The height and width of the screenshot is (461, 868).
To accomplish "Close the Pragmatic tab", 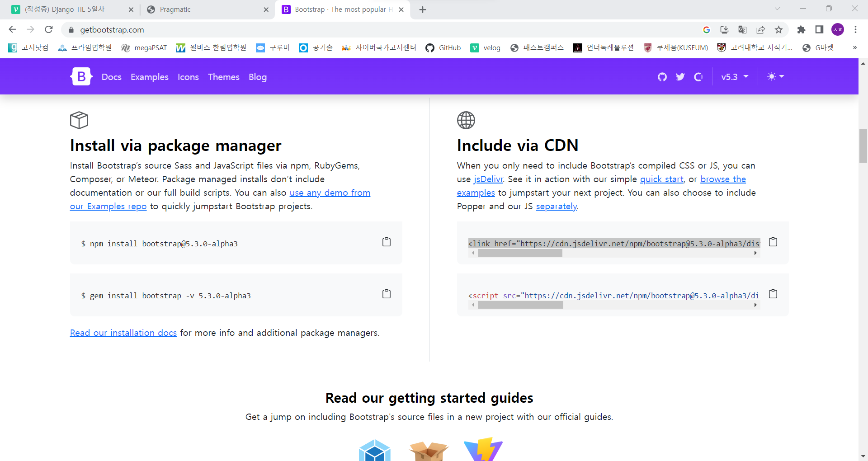I will pos(266,9).
